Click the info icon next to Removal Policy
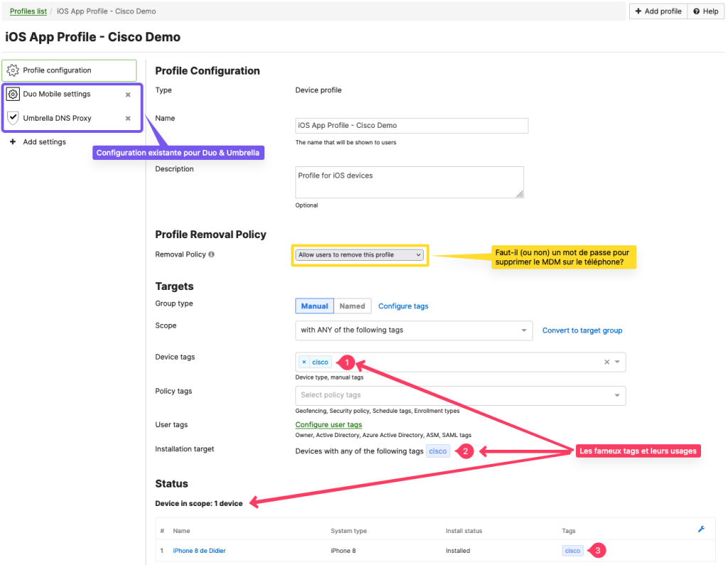728x565 pixels. [x=212, y=254]
